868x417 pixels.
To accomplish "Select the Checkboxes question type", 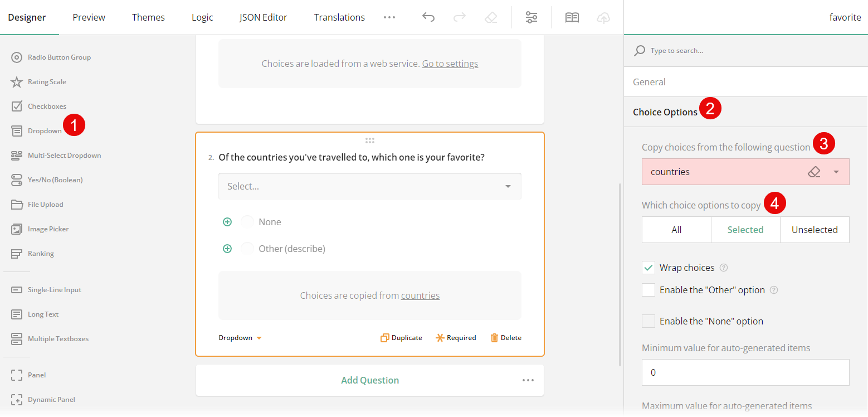I will coord(47,106).
